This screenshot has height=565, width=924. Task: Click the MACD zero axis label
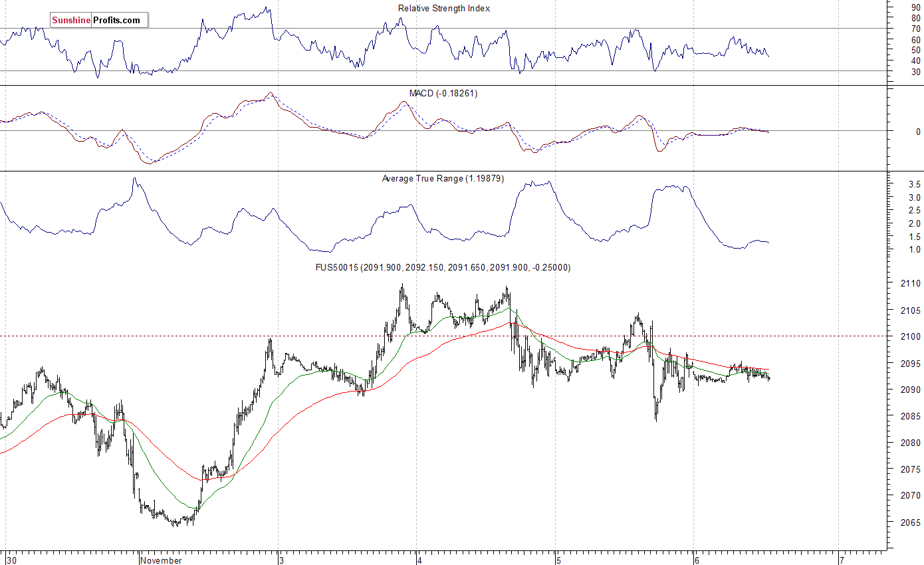918,132
